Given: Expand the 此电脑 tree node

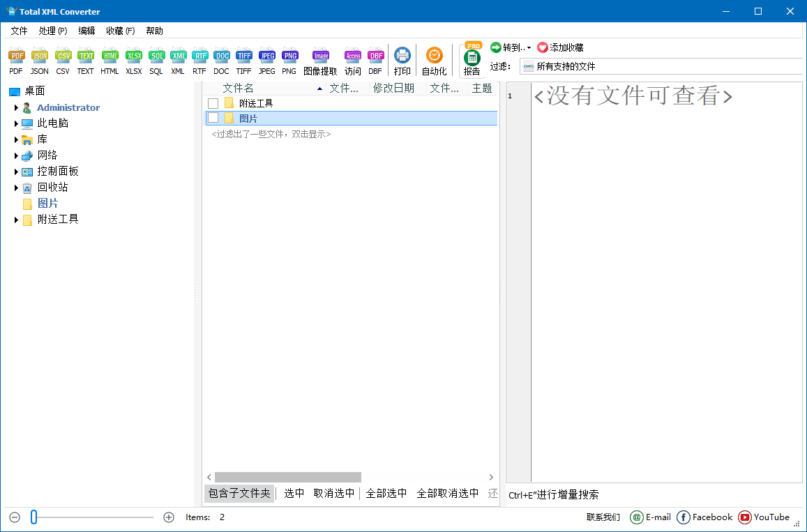Looking at the screenshot, I should tap(17, 123).
